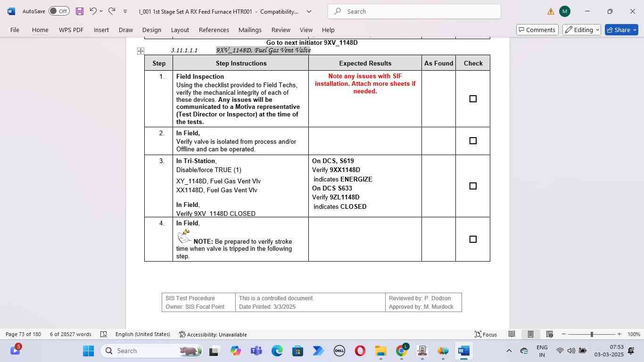Open the File menu
Viewport: 644px width, 362px height.
pyautogui.click(x=15, y=30)
